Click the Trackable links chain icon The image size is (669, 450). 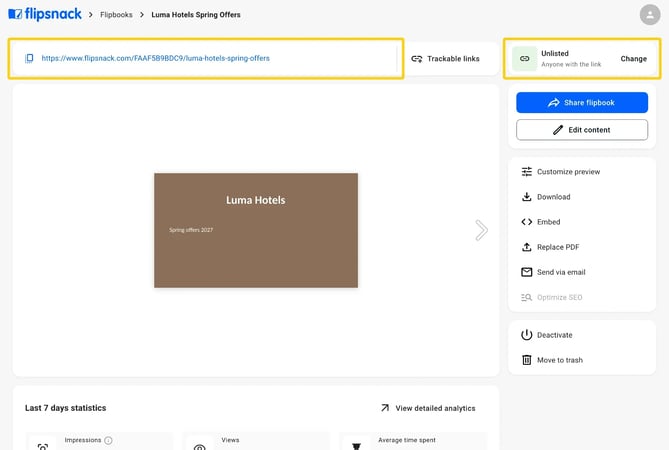[417, 58]
